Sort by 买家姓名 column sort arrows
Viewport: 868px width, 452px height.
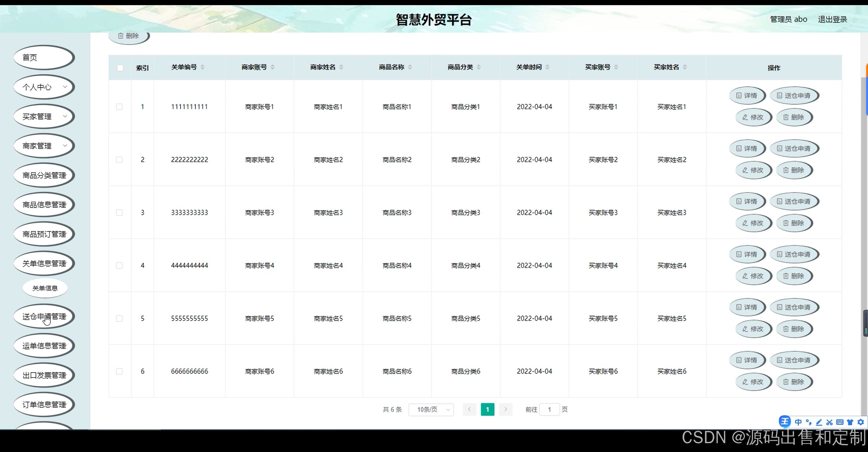[x=685, y=67]
